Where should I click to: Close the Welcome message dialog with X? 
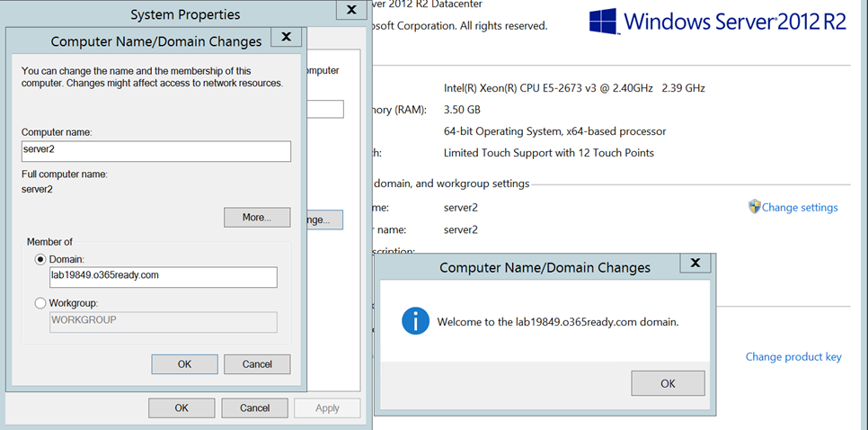pos(695,263)
